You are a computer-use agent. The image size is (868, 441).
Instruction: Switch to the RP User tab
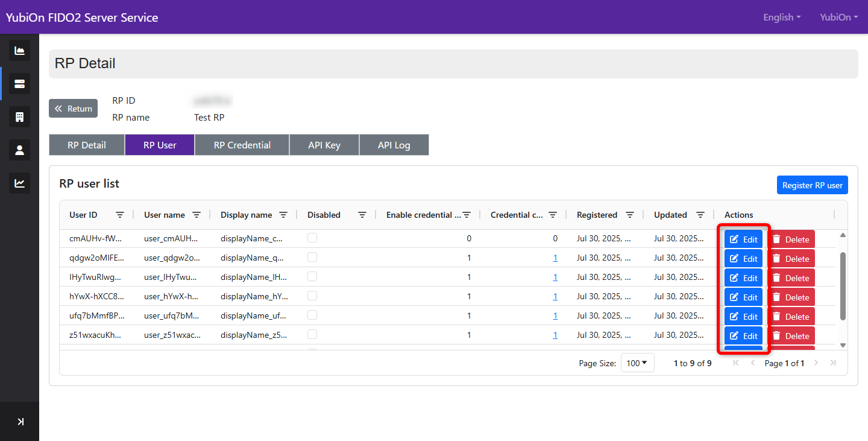pos(160,145)
